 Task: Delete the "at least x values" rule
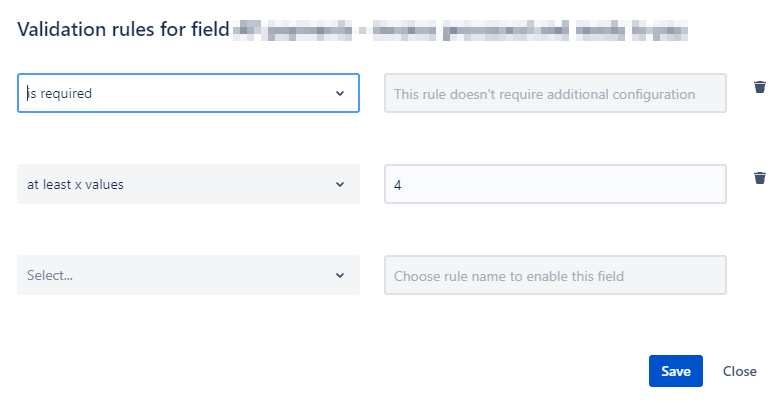point(760,178)
